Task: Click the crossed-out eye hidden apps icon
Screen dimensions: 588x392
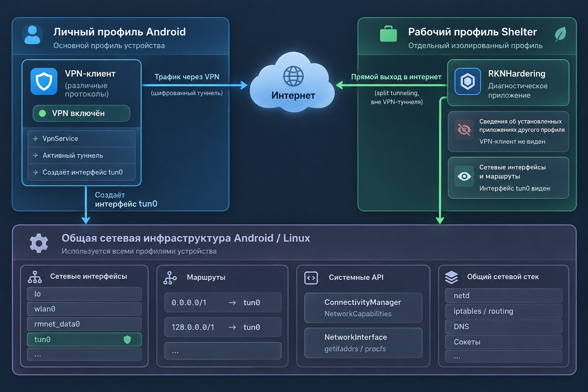Action: [x=464, y=130]
